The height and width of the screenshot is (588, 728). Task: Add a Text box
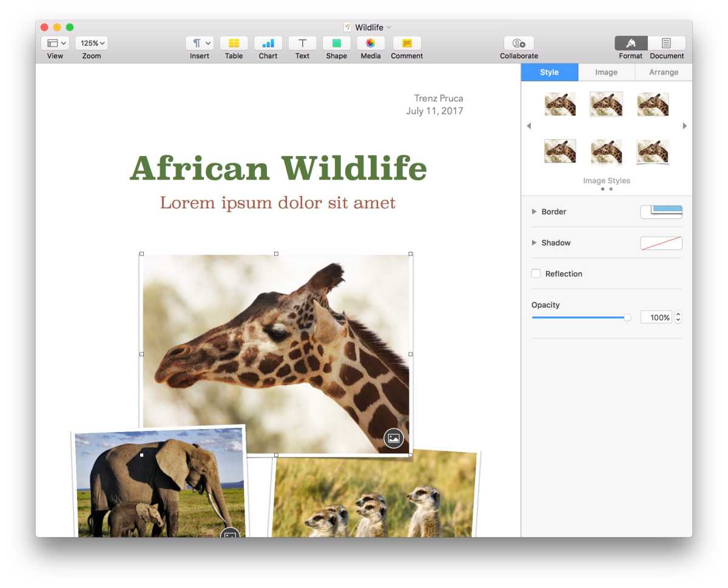302,44
